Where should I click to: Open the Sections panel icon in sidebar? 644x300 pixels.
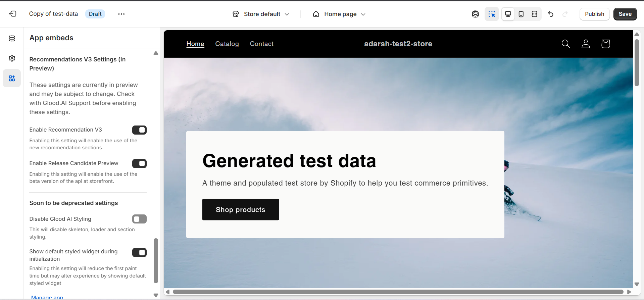12,38
